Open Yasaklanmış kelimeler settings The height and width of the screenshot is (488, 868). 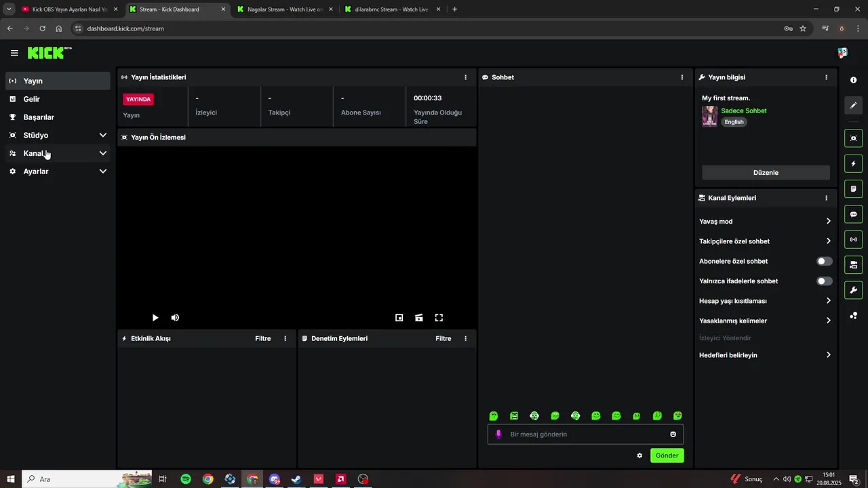[765, 321]
